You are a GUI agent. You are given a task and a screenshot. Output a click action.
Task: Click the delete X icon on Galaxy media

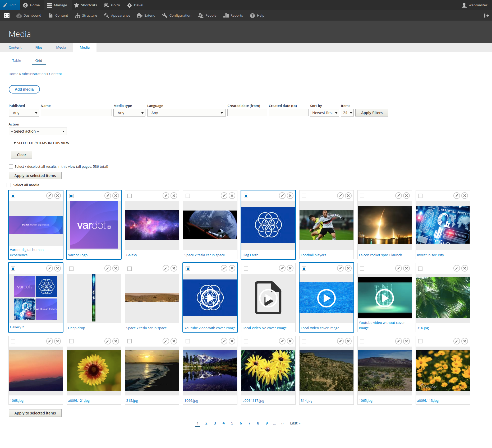(174, 195)
